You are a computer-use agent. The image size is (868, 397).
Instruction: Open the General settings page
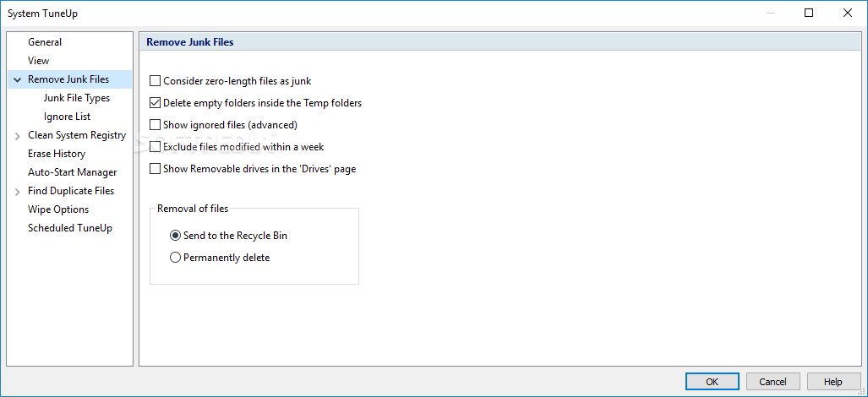[45, 42]
